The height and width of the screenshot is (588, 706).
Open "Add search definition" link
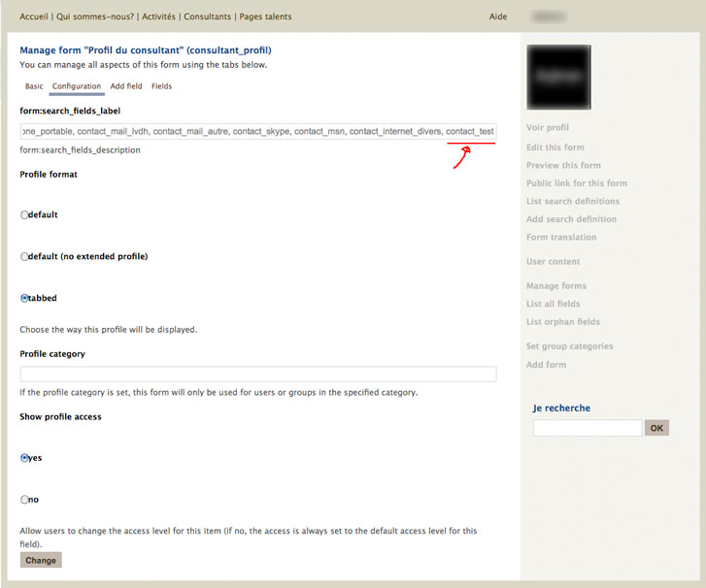tap(571, 219)
